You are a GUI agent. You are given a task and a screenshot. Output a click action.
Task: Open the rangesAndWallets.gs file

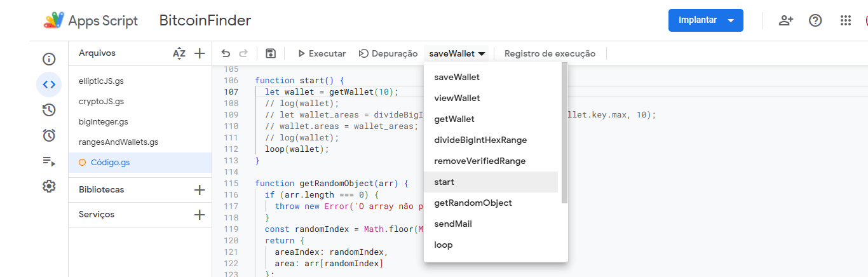[x=118, y=142]
